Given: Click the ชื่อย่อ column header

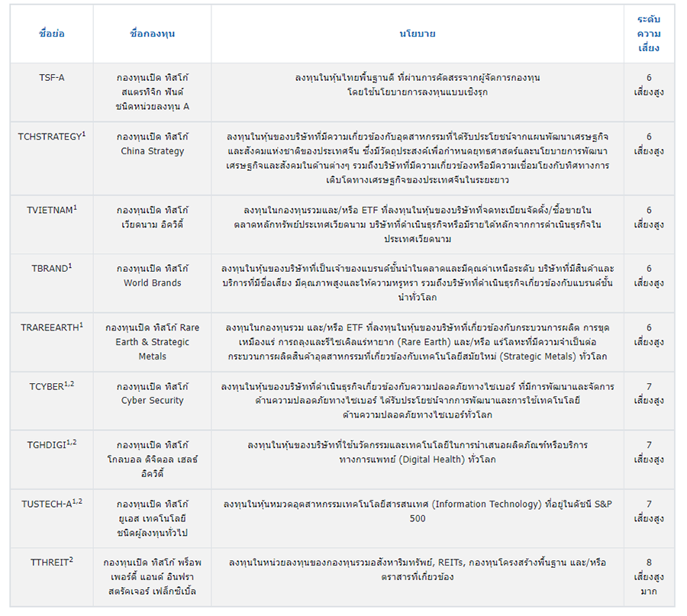Looking at the screenshot, I should point(51,34).
